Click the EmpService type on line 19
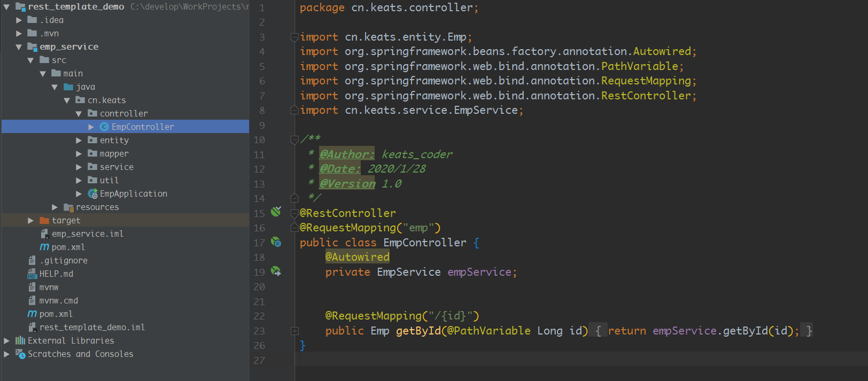The width and height of the screenshot is (868, 381). point(409,272)
